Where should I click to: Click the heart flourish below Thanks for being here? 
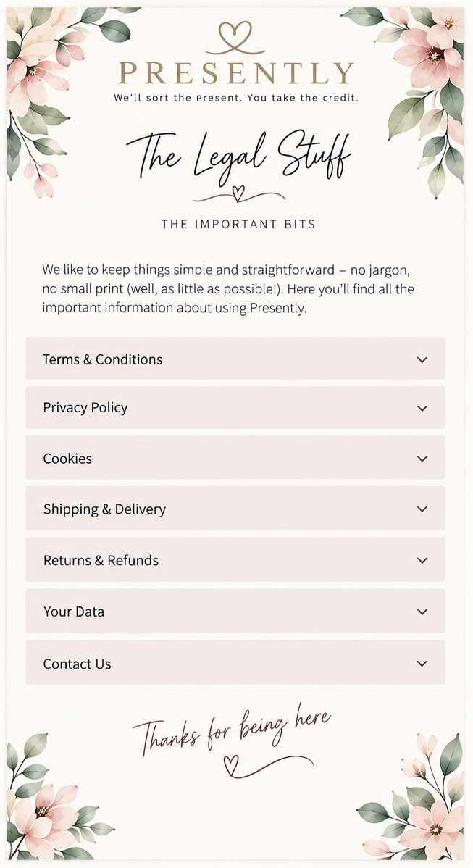(233, 766)
